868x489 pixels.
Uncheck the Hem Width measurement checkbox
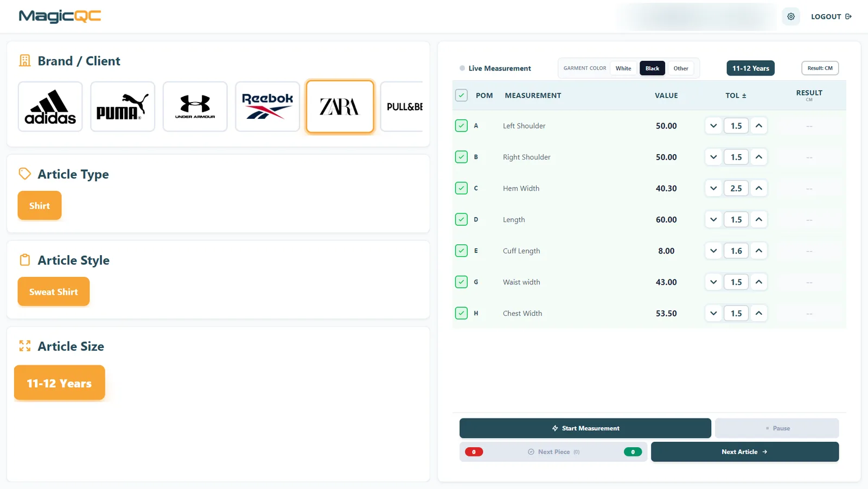(461, 188)
